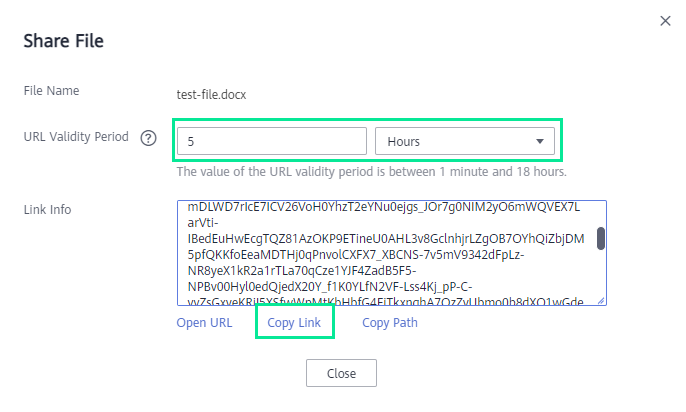Open URL link below Link Info

point(204,323)
